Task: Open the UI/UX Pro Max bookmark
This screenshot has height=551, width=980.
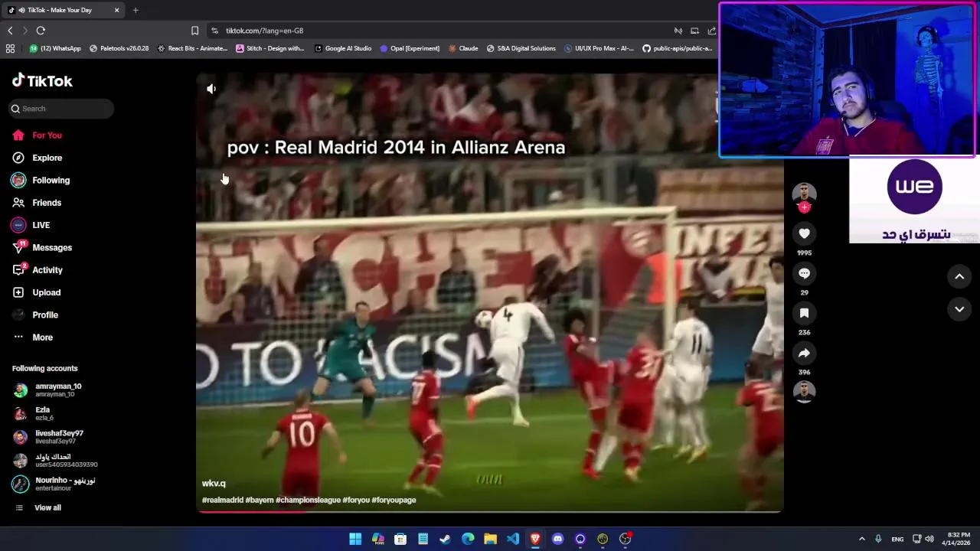Action: [599, 48]
